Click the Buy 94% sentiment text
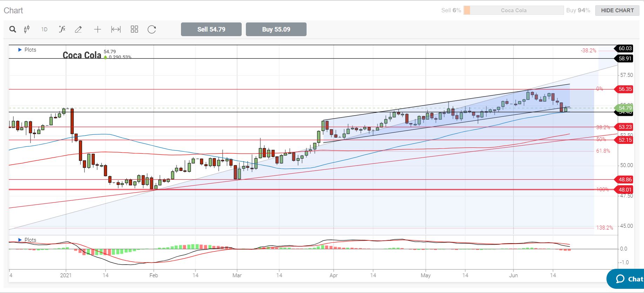Screen dimensions: 644x293 578,11
